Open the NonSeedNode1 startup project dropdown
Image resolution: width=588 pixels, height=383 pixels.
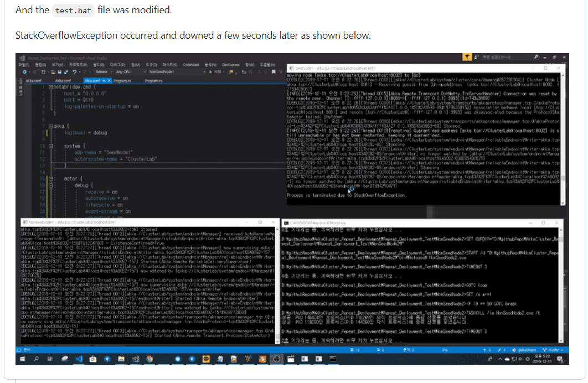coord(177,71)
